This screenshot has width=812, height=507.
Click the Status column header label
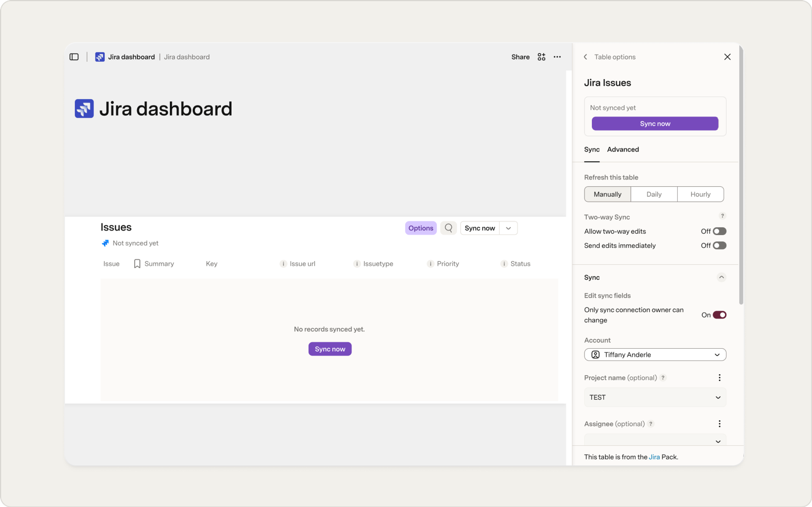(x=520, y=264)
